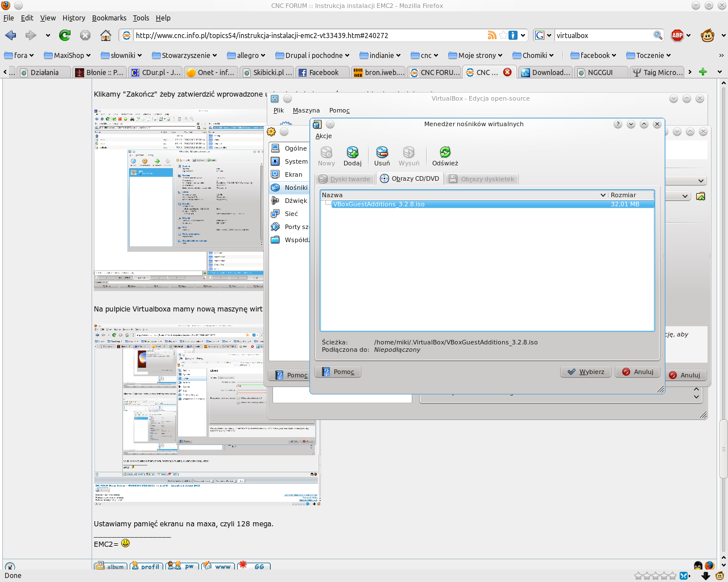Close the active CNC tab
The image size is (728, 582).
pos(507,72)
